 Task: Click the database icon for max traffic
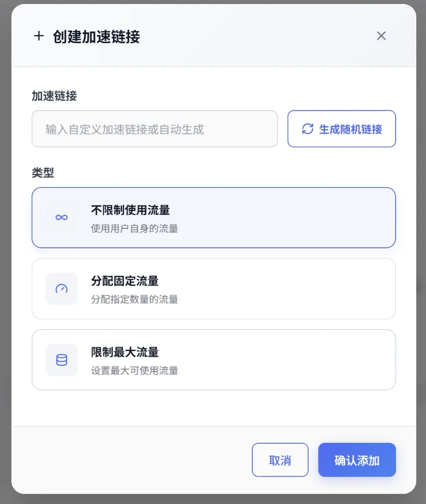coord(61,360)
